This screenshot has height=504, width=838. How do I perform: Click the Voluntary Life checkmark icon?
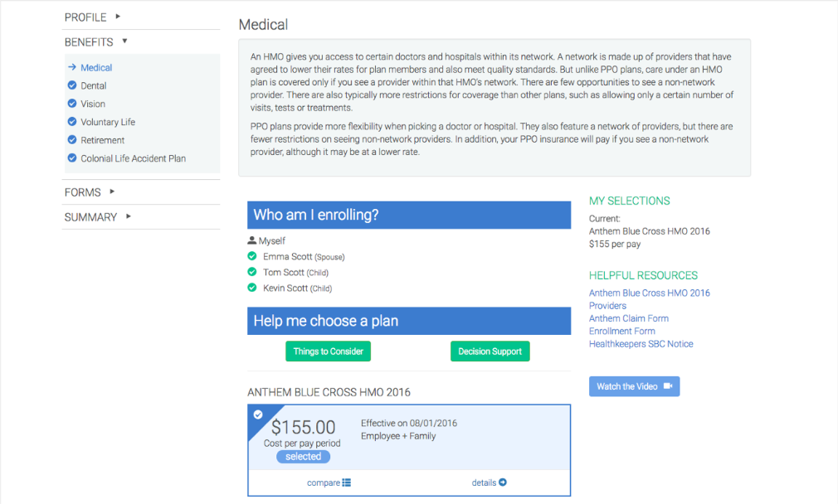coord(72,122)
